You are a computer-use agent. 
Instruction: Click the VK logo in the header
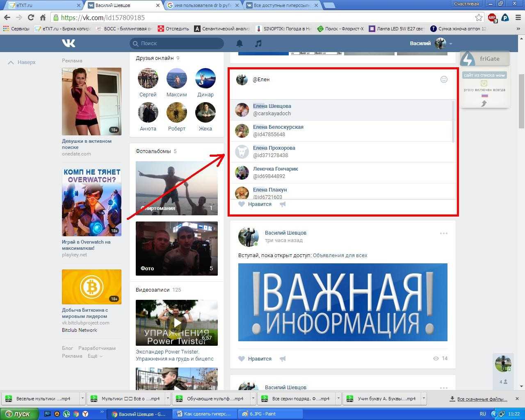click(x=68, y=43)
